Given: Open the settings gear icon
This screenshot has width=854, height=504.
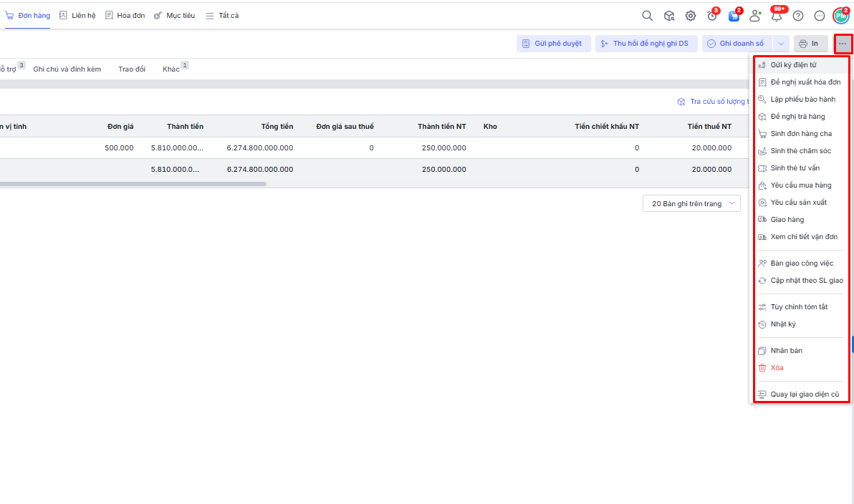Looking at the screenshot, I should pos(691,16).
